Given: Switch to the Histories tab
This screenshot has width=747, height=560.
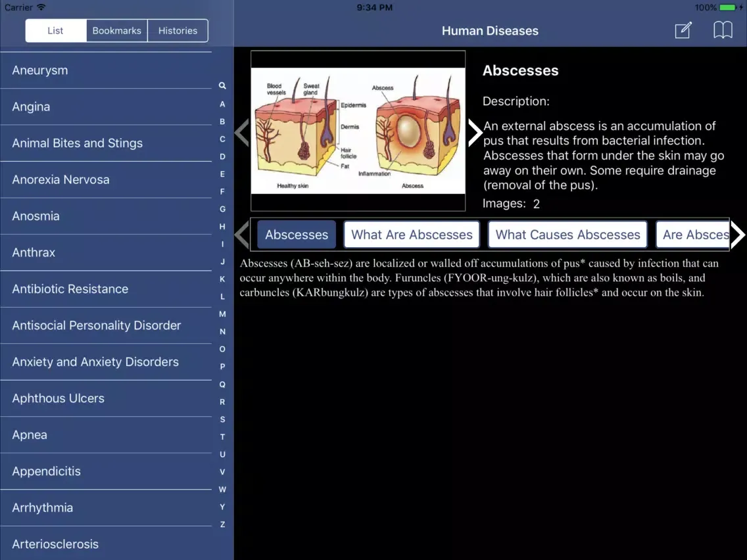Looking at the screenshot, I should coord(178,30).
